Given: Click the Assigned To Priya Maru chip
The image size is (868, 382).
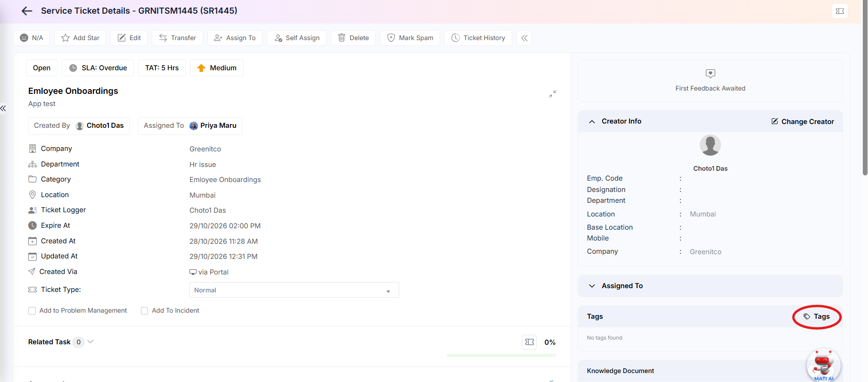Looking at the screenshot, I should 190,126.
